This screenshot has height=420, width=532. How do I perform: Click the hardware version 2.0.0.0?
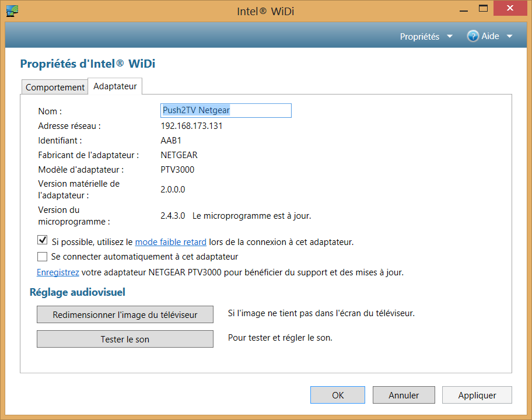pyautogui.click(x=173, y=190)
